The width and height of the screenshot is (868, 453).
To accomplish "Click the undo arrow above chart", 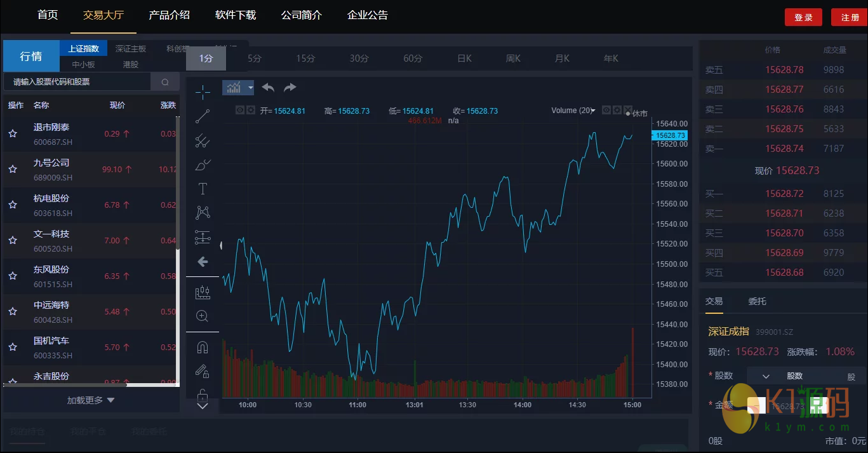I will point(268,88).
